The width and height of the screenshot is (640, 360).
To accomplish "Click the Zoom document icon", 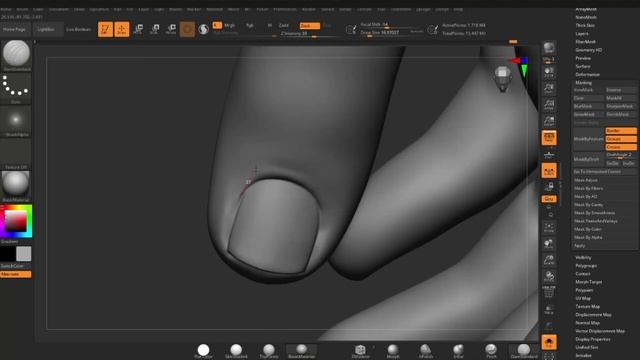I will tap(549, 89).
